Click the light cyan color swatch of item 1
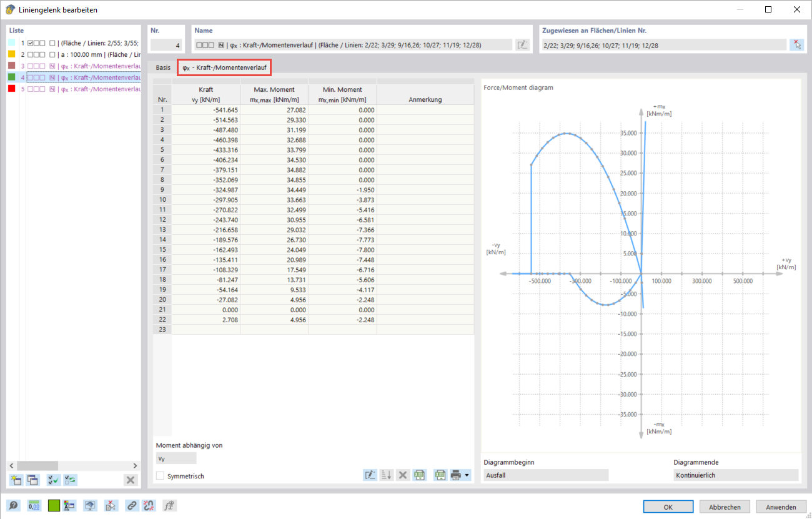Image resolution: width=812 pixels, height=519 pixels. tap(12, 42)
